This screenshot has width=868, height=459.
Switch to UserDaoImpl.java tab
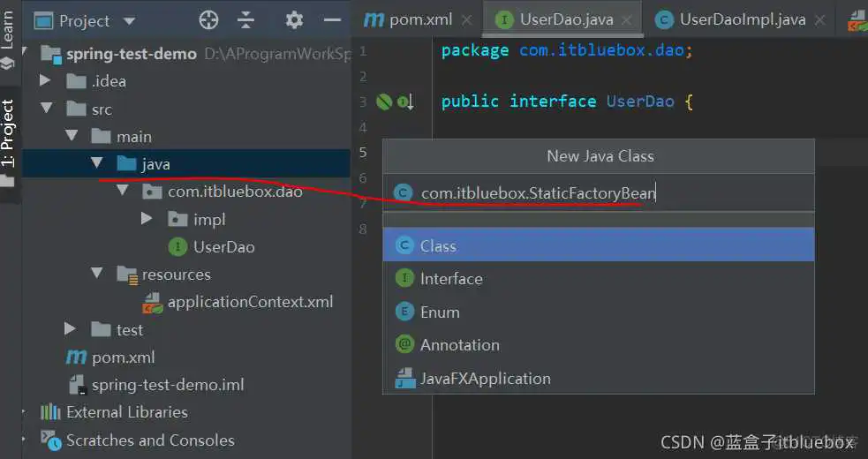pos(740,19)
